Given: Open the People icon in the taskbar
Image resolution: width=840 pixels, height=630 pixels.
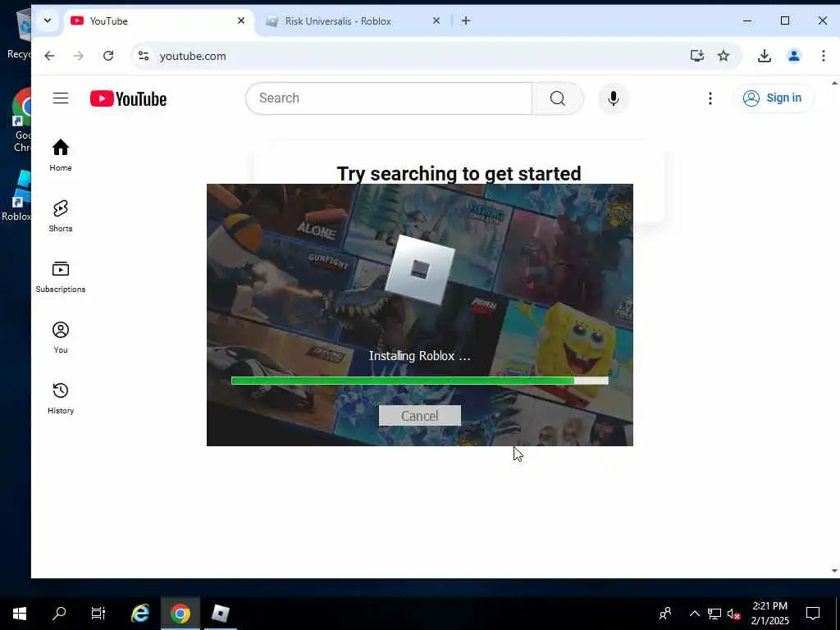Looking at the screenshot, I should (x=664, y=614).
